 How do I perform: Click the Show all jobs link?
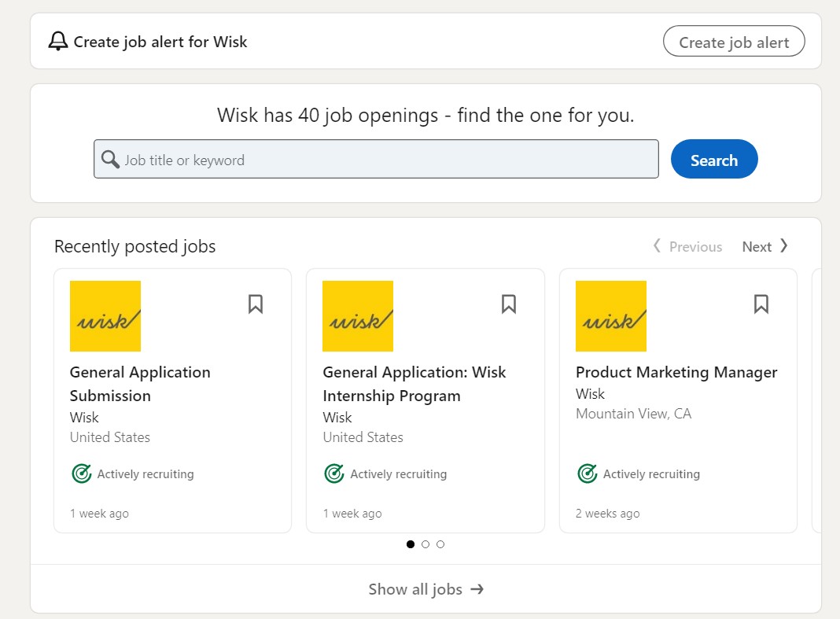426,589
